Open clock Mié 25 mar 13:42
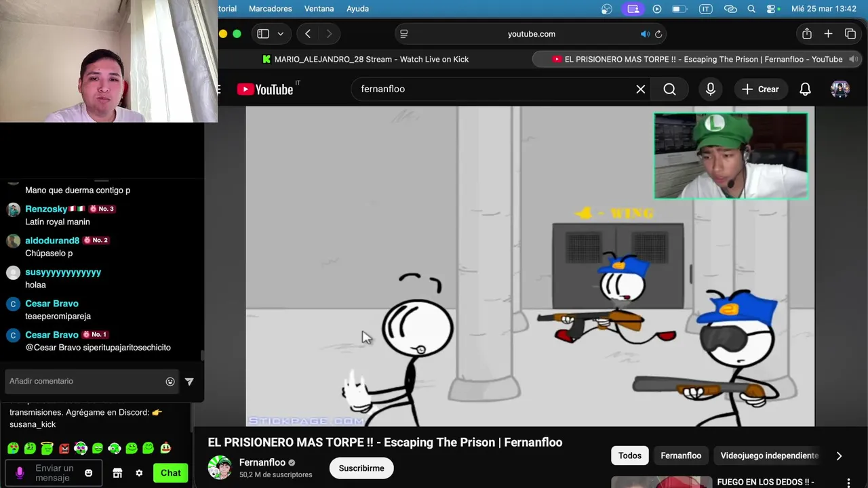Image resolution: width=868 pixels, height=488 pixels. pos(824,9)
